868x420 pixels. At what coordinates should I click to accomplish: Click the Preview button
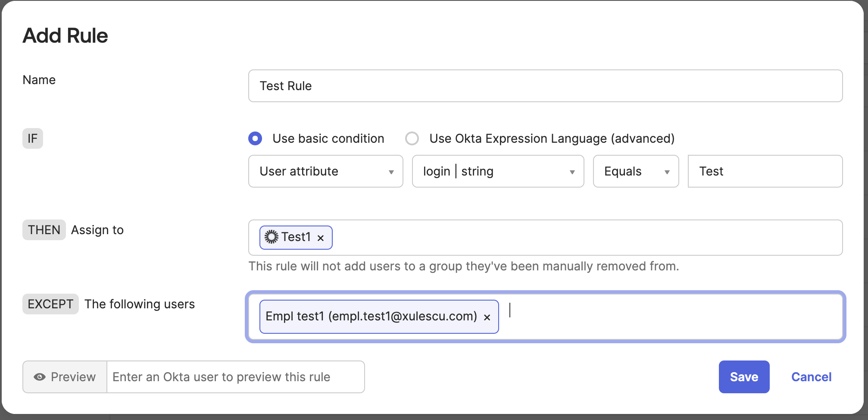click(x=64, y=376)
